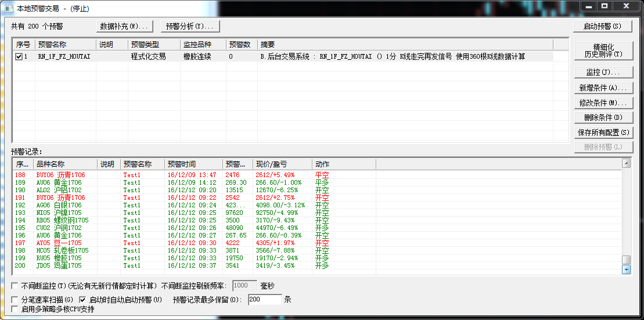The image size is (644, 320).
Task: Click the 序号 column header in alert table
Action: (x=24, y=44)
